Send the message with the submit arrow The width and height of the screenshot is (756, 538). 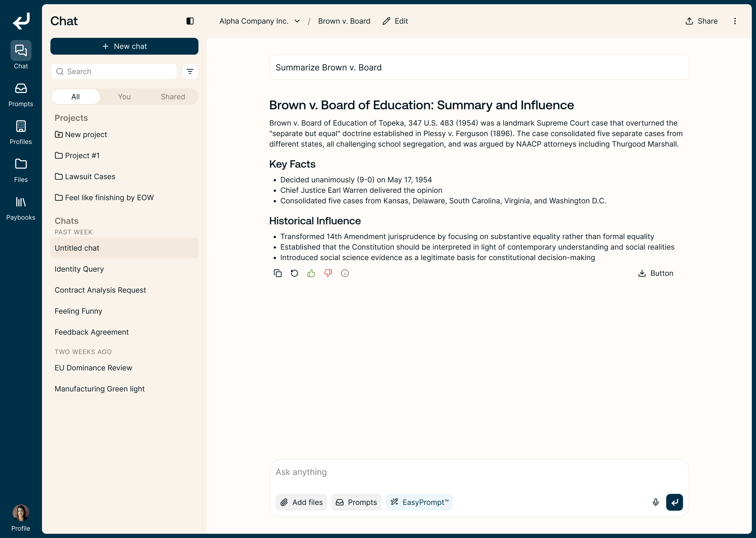coord(675,502)
